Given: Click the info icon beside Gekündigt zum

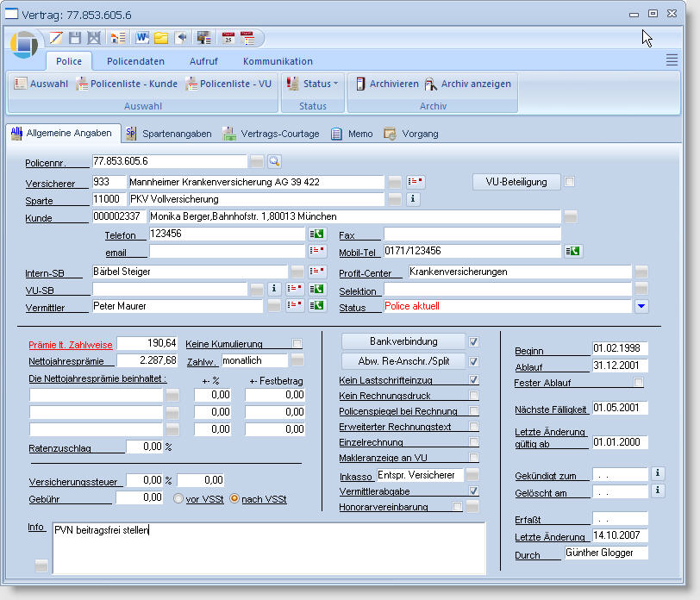Looking at the screenshot, I should coord(658,473).
